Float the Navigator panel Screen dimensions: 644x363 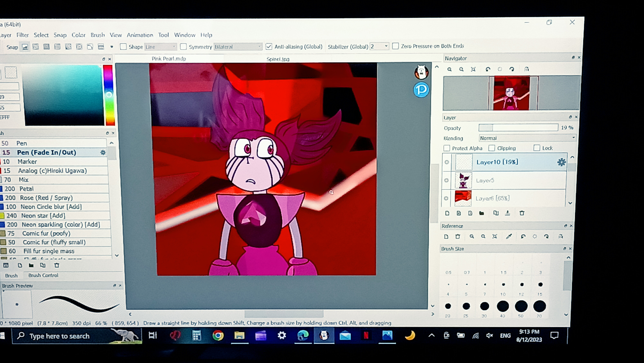tap(573, 58)
